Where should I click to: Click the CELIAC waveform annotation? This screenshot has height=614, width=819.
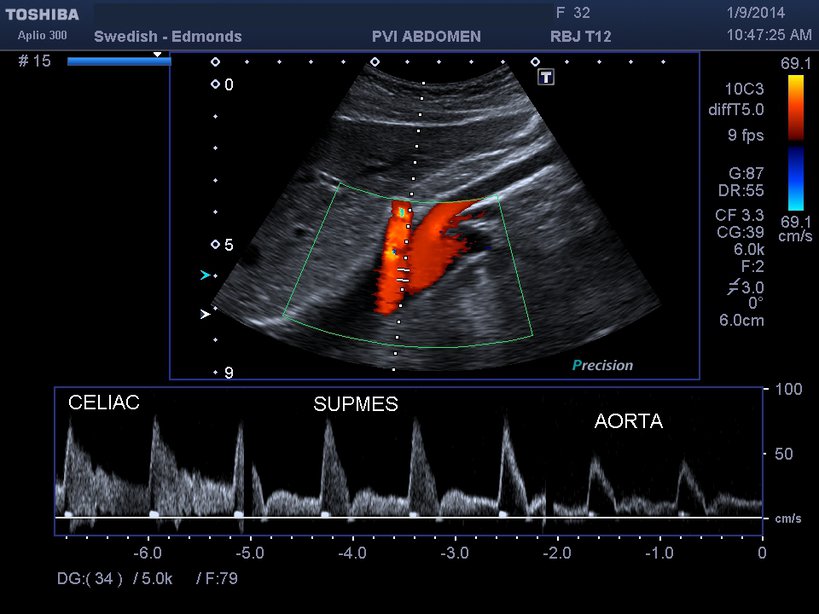pyautogui.click(x=104, y=403)
